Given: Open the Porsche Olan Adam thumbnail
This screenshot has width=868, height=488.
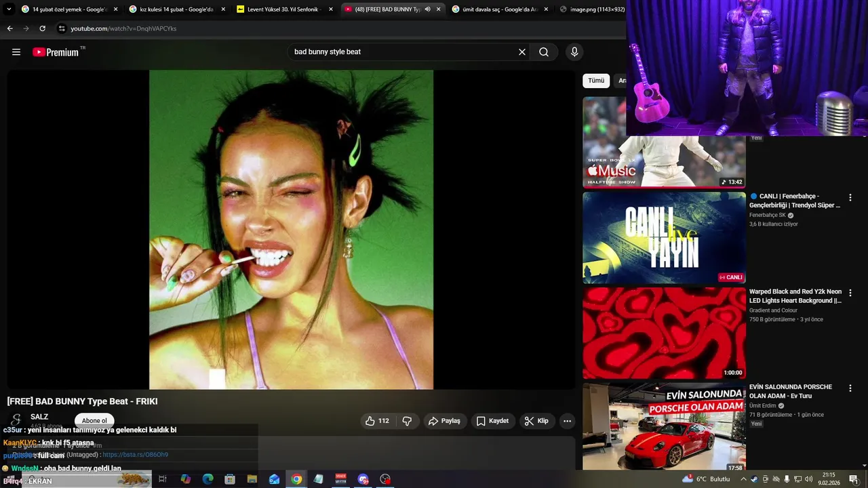Looking at the screenshot, I should (x=664, y=426).
